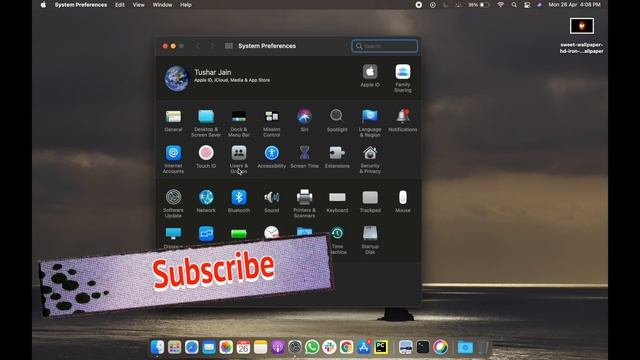This screenshot has width=640, height=360.
Task: Open Trackpad settings
Action: (x=370, y=198)
